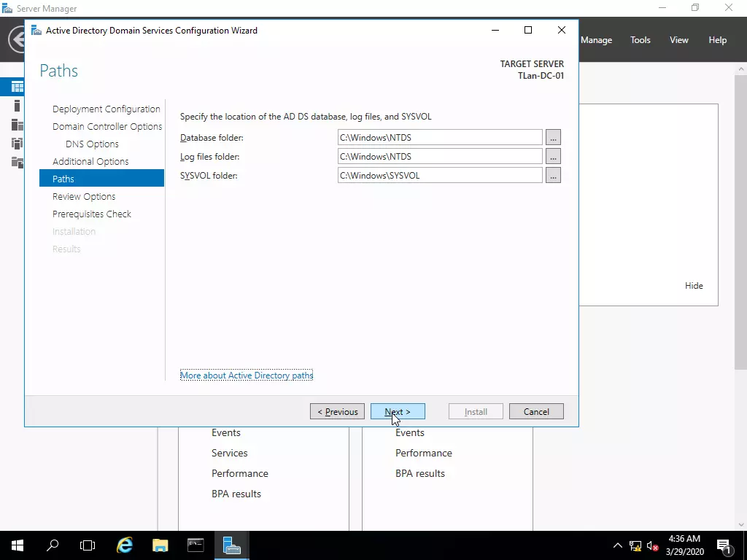Open Prerequisites Check step
Screen dimensions: 747x560
tap(92, 214)
